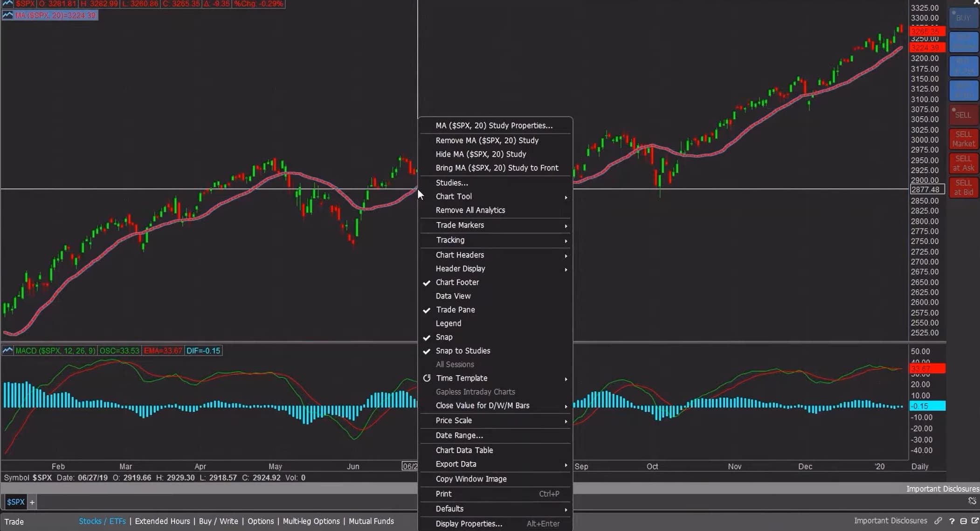Click the BUY button in trade pane
The image size is (980, 531).
[963, 18]
